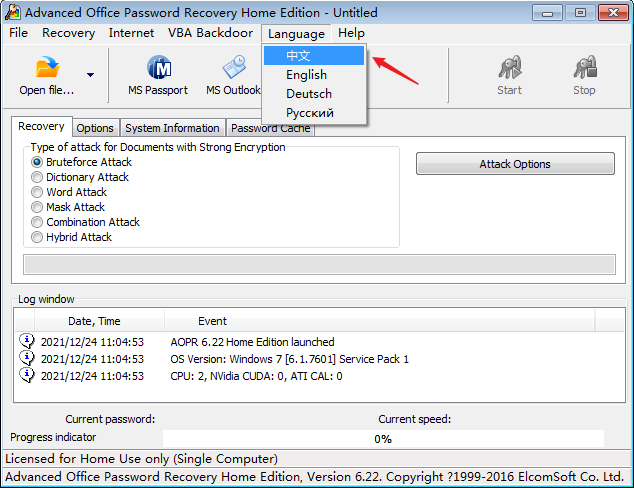Click the Stop recovery keys icon
This screenshot has height=488, width=634.
(585, 67)
